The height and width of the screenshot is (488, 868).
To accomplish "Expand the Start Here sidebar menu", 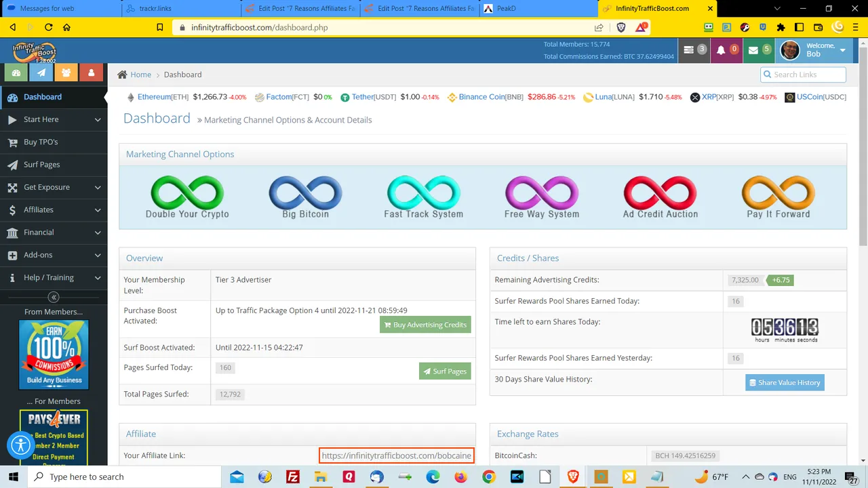I will tap(54, 119).
